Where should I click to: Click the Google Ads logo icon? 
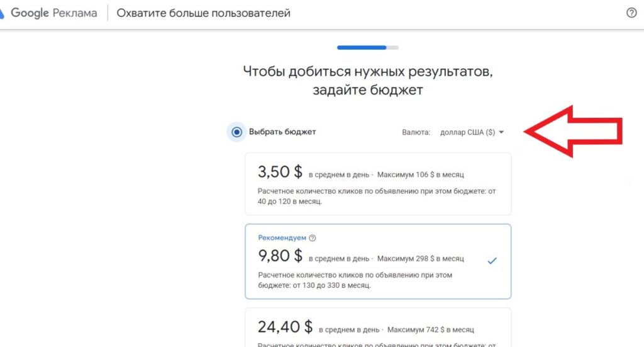(x=3, y=13)
